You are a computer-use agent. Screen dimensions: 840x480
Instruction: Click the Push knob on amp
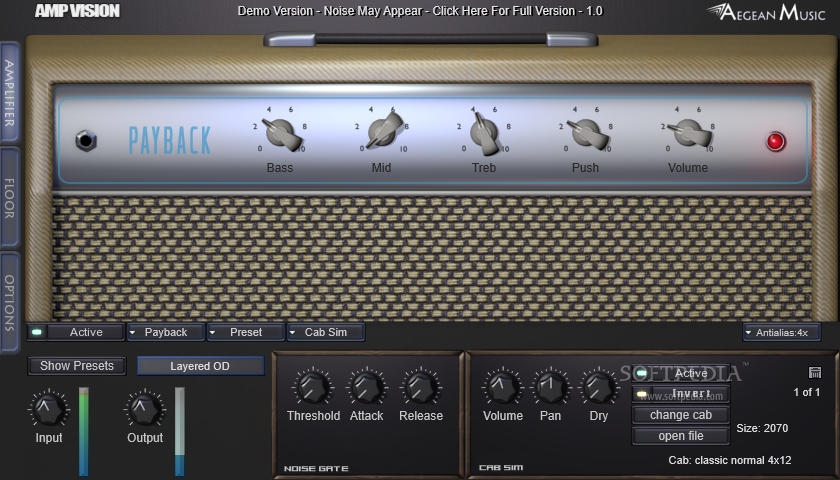point(586,133)
